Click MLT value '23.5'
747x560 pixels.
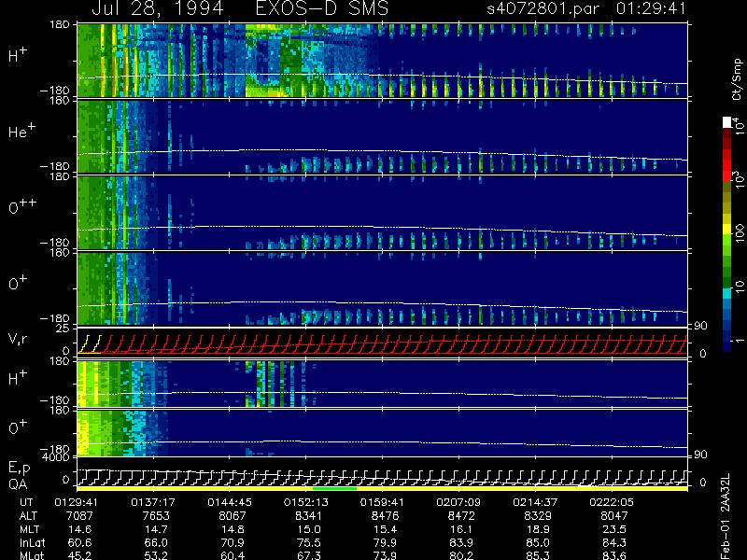(614, 529)
